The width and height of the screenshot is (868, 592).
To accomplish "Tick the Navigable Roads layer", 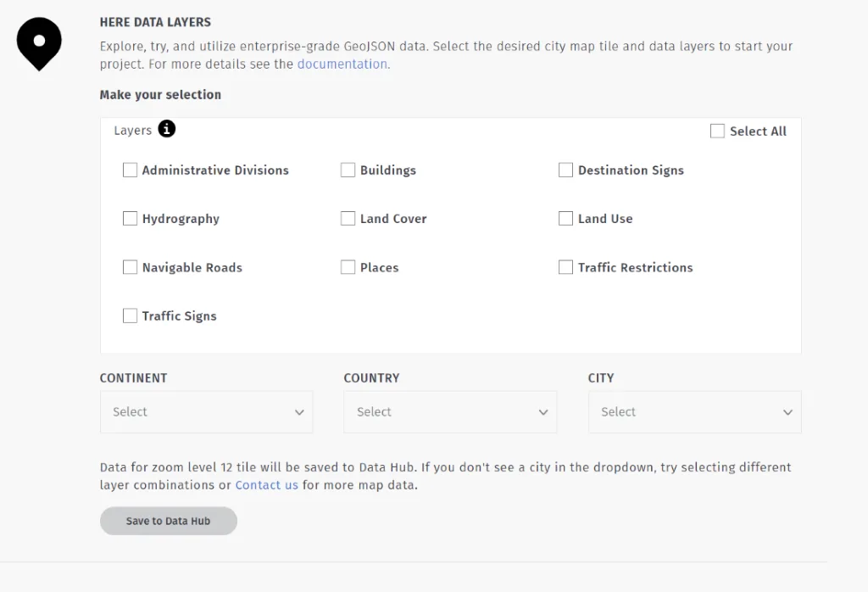I will pos(130,267).
